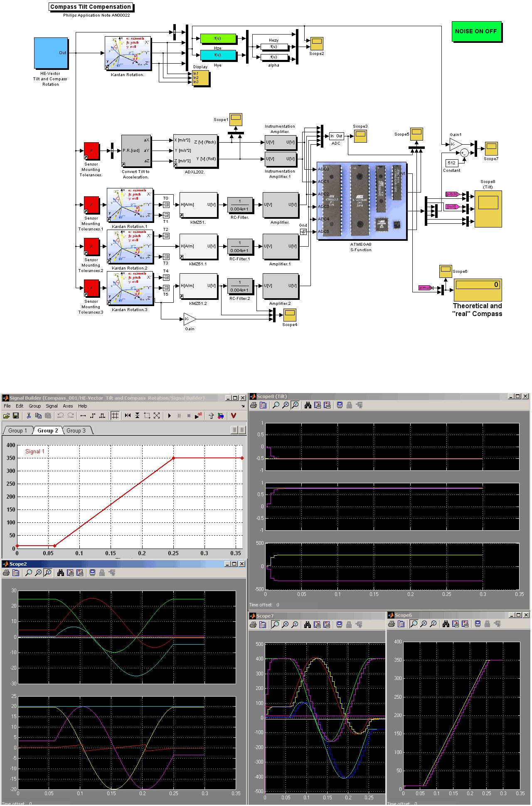
Task: Open the File menu in Signal Builder
Action: [x=7, y=406]
